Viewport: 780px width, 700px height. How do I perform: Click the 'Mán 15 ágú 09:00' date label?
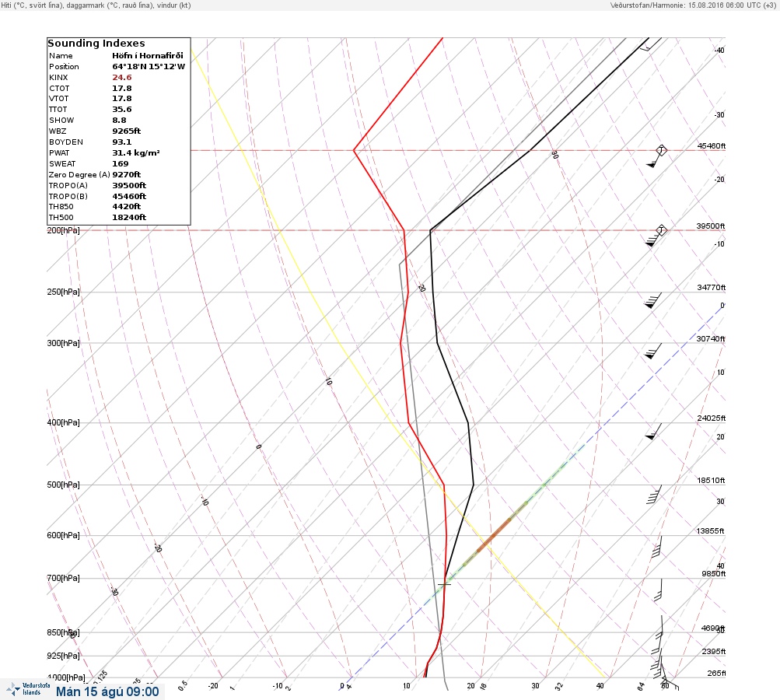point(107,691)
